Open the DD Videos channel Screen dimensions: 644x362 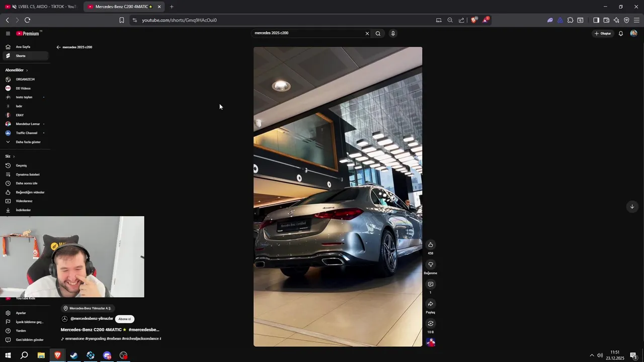tap(25, 88)
